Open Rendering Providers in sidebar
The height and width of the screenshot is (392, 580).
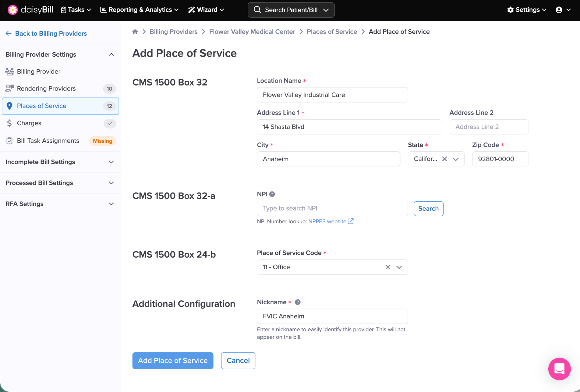tap(46, 89)
